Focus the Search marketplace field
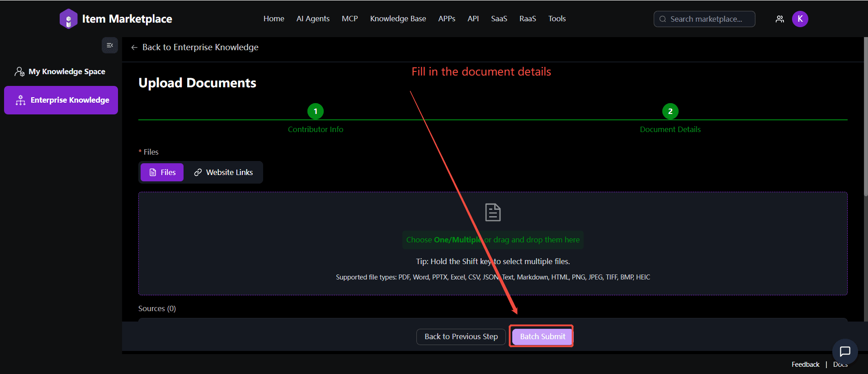 [x=704, y=19]
